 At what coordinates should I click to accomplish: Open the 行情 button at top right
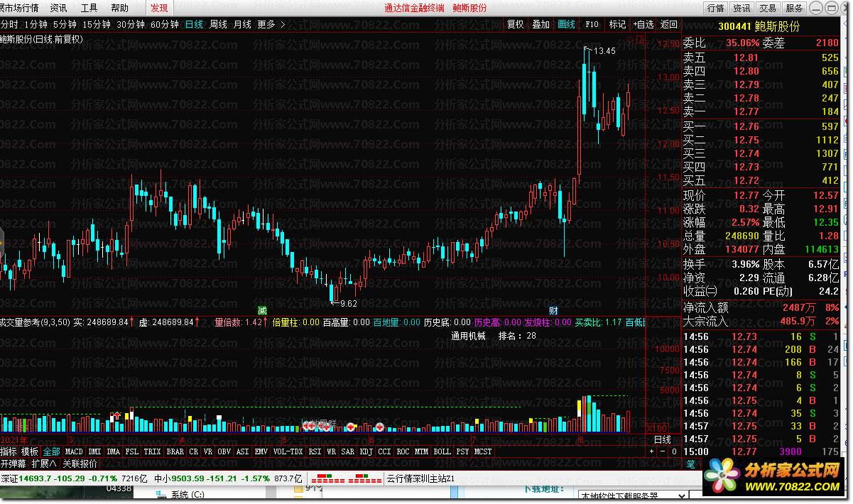715,8
